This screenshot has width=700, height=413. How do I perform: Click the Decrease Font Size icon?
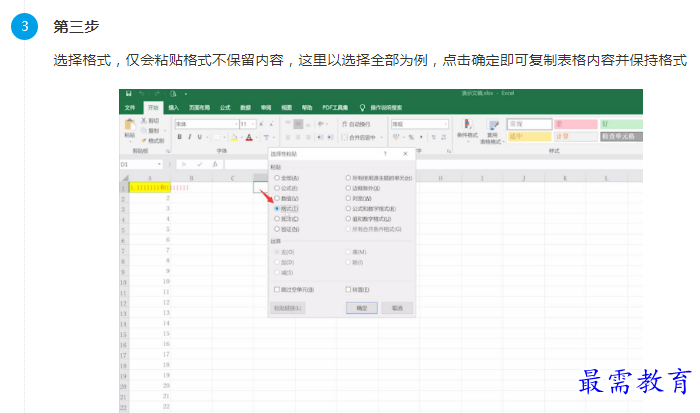pyautogui.click(x=271, y=124)
